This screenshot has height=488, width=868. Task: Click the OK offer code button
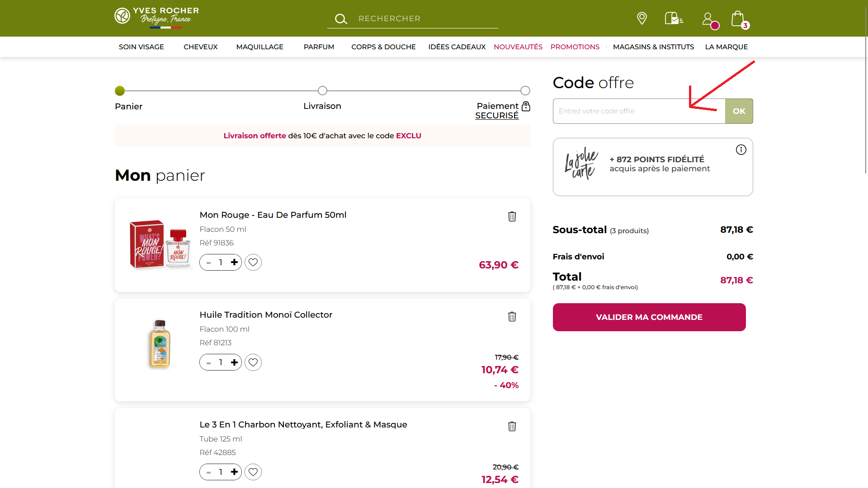tap(739, 111)
